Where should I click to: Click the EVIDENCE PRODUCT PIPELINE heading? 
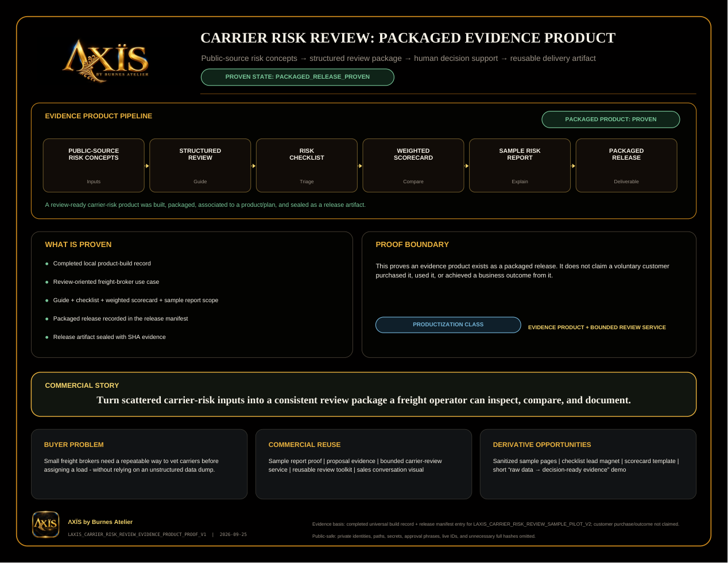[x=99, y=116]
